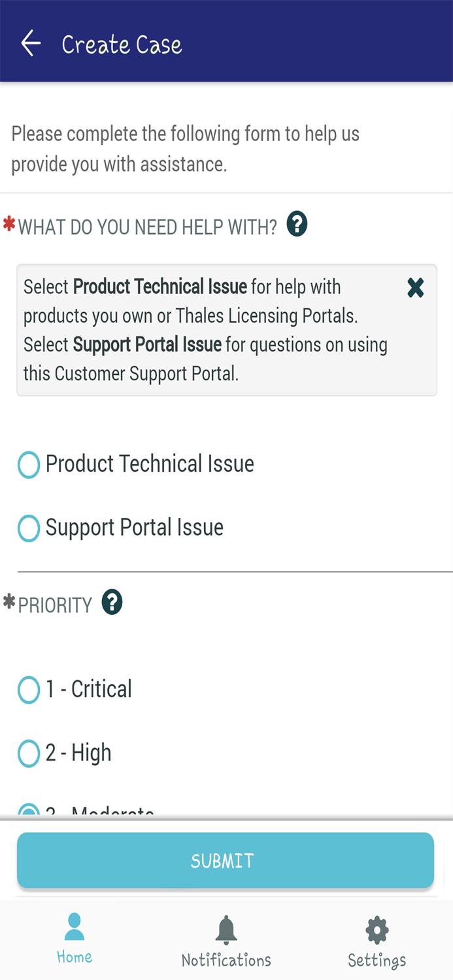The width and height of the screenshot is (453, 980).
Task: Tap the informational message box
Action: click(227, 329)
